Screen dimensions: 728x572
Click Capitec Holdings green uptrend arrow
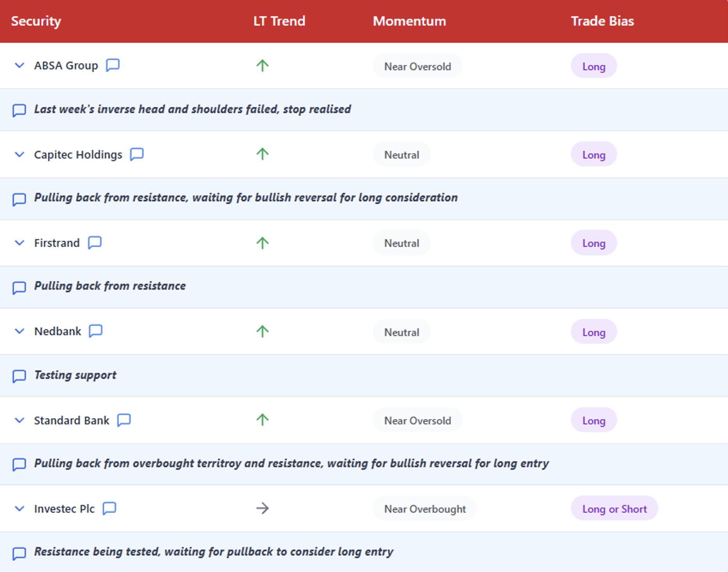(x=262, y=154)
